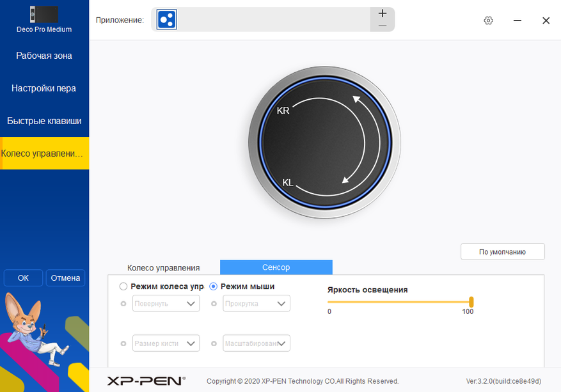Select the Режим мыши radio button

213,286
